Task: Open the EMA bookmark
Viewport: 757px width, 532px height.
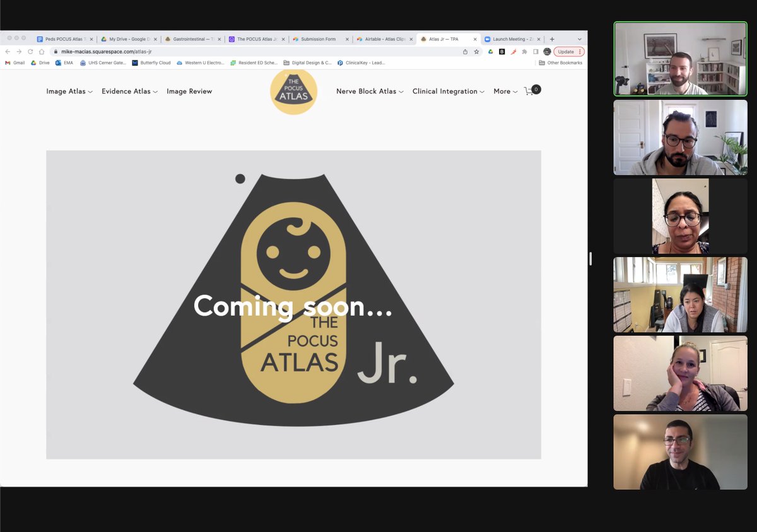Action: [x=64, y=63]
